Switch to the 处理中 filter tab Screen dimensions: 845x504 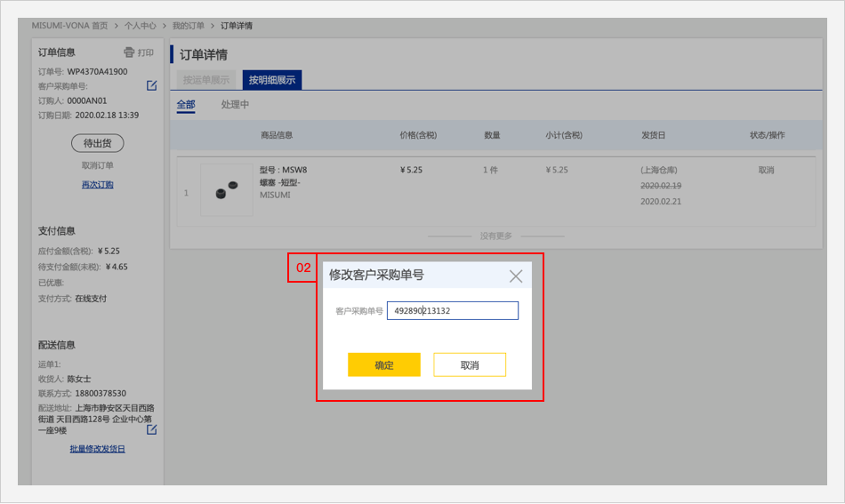point(235,105)
